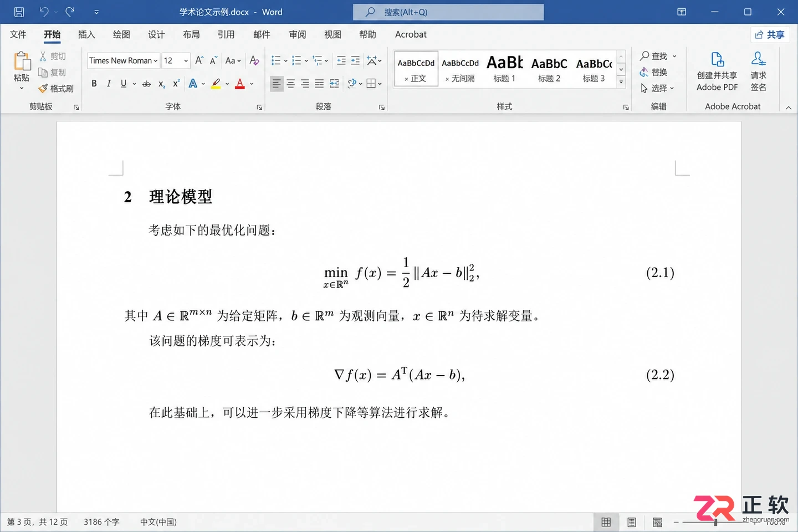
Task: Center align the paragraph
Action: pyautogui.click(x=290, y=84)
